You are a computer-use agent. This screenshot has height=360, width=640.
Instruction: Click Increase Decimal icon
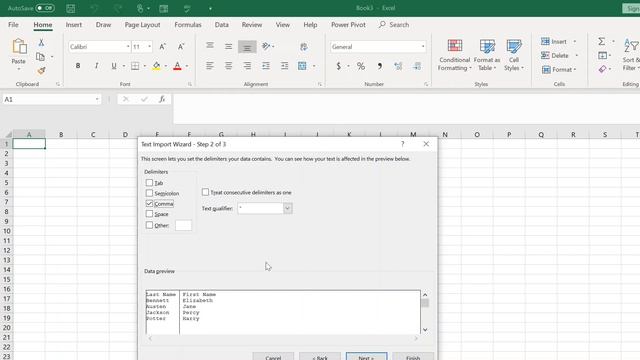pos(398,66)
